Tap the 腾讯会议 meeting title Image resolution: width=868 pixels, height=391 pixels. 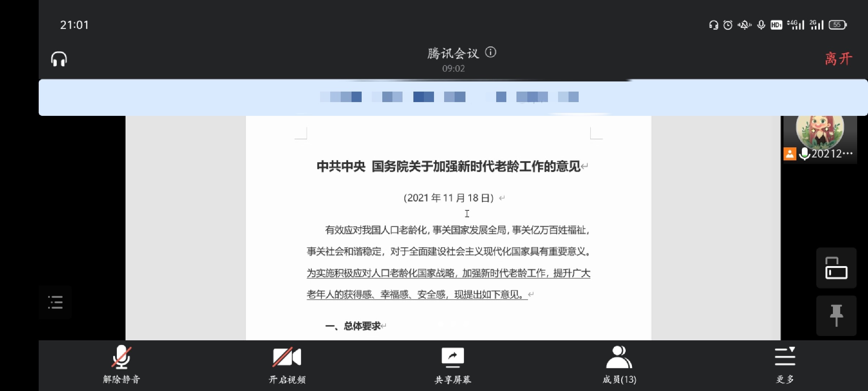(453, 54)
